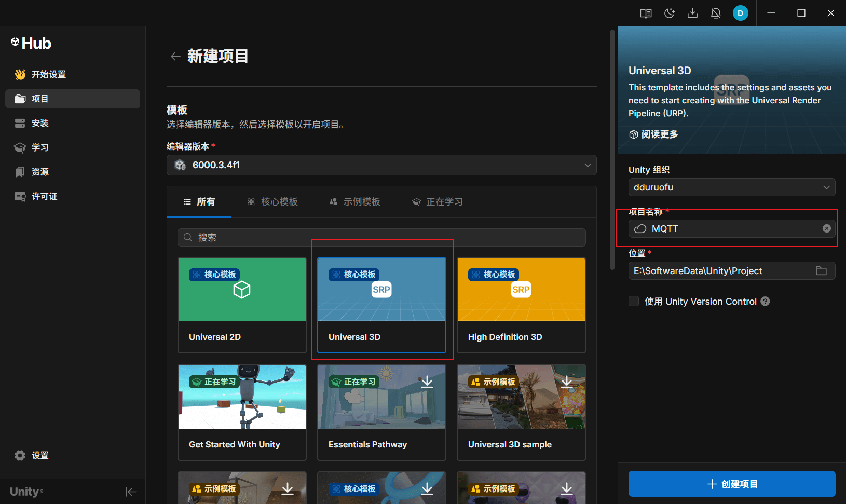Click the Version Control help question icon
Viewport: 846px width, 504px height.
[765, 302]
